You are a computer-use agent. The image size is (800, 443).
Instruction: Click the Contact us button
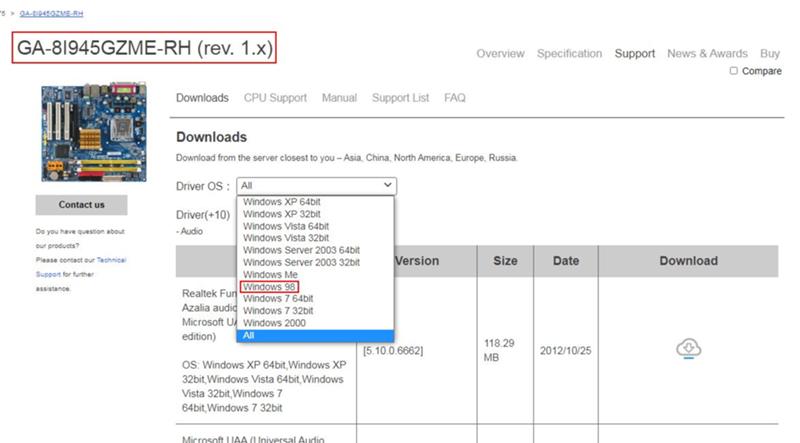point(81,205)
